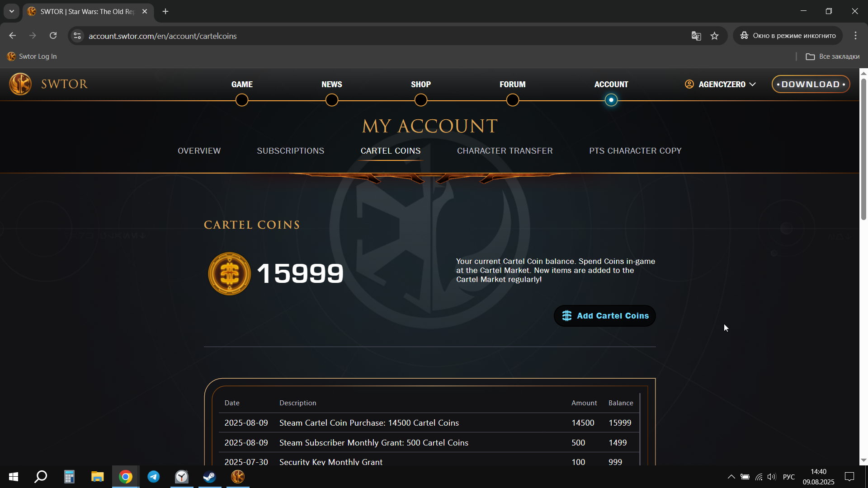Switch to the PTS CHARACTER COPY tab
The width and height of the screenshot is (868, 488).
pos(635,151)
